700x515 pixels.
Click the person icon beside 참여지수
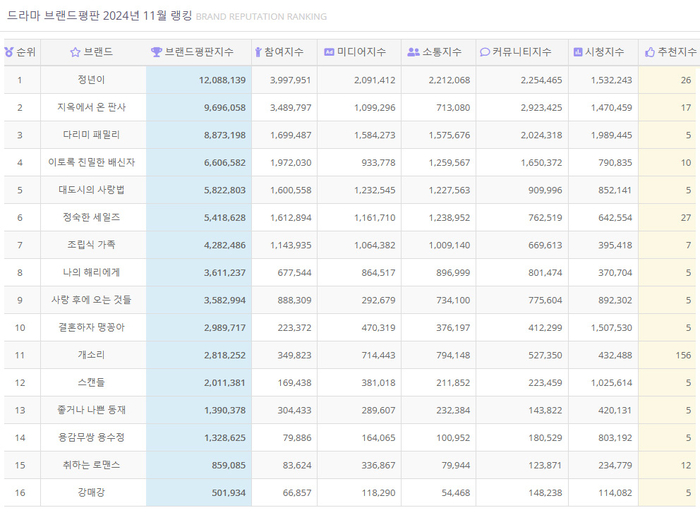(258, 52)
